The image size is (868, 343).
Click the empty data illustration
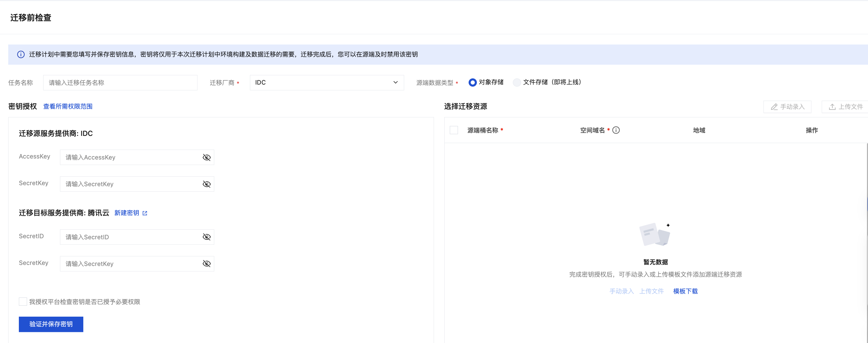(x=655, y=234)
